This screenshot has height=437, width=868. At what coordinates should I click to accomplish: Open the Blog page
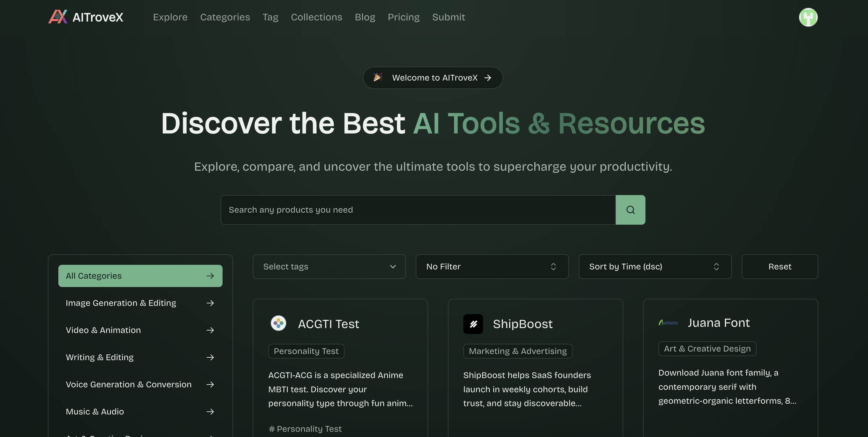click(x=365, y=17)
